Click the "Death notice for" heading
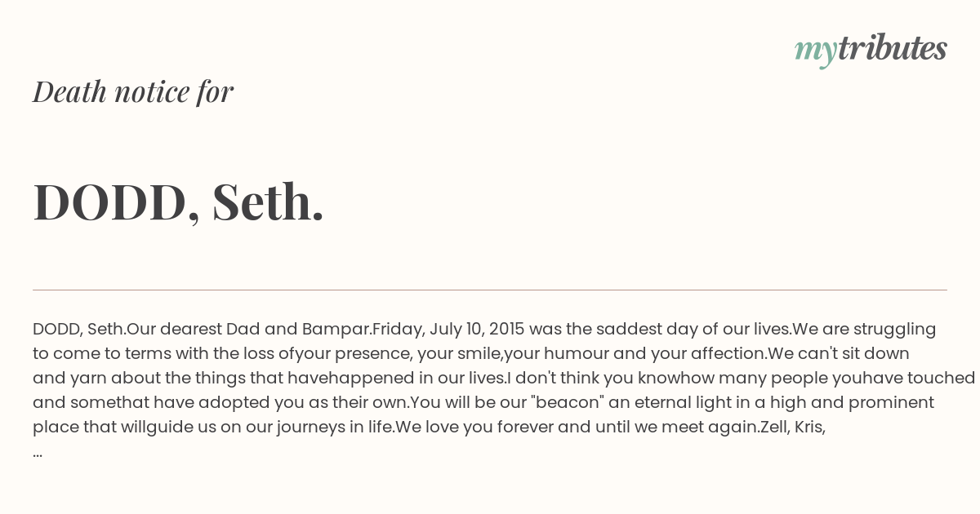The width and height of the screenshot is (980, 514). [133, 91]
